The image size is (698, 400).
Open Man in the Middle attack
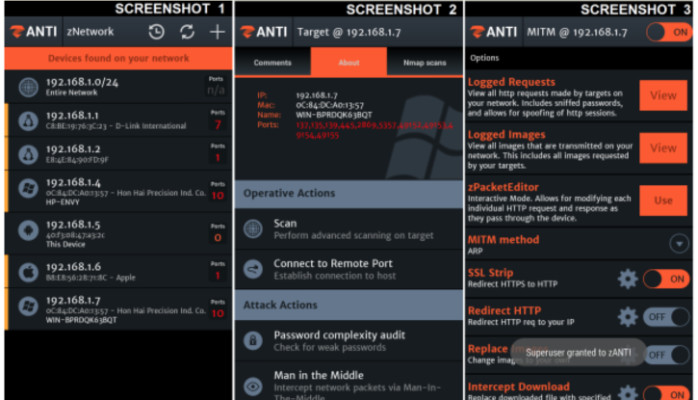tap(349, 381)
